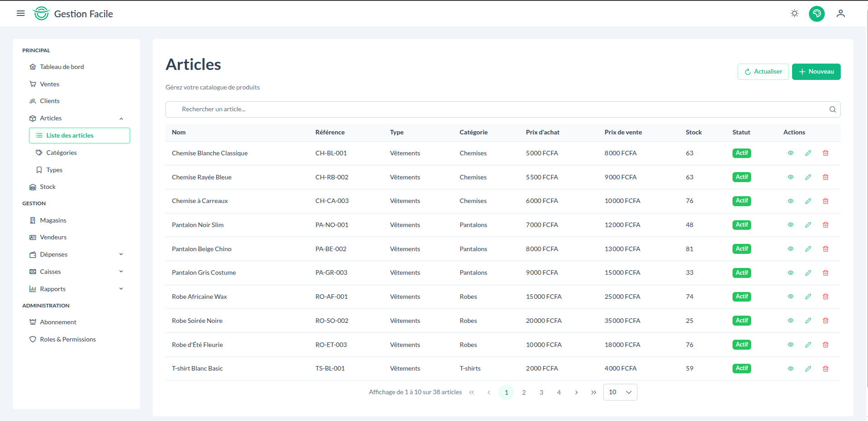This screenshot has width=868, height=421.
Task: View Chemise Blanche Classique details eye icon
Action: pos(791,153)
